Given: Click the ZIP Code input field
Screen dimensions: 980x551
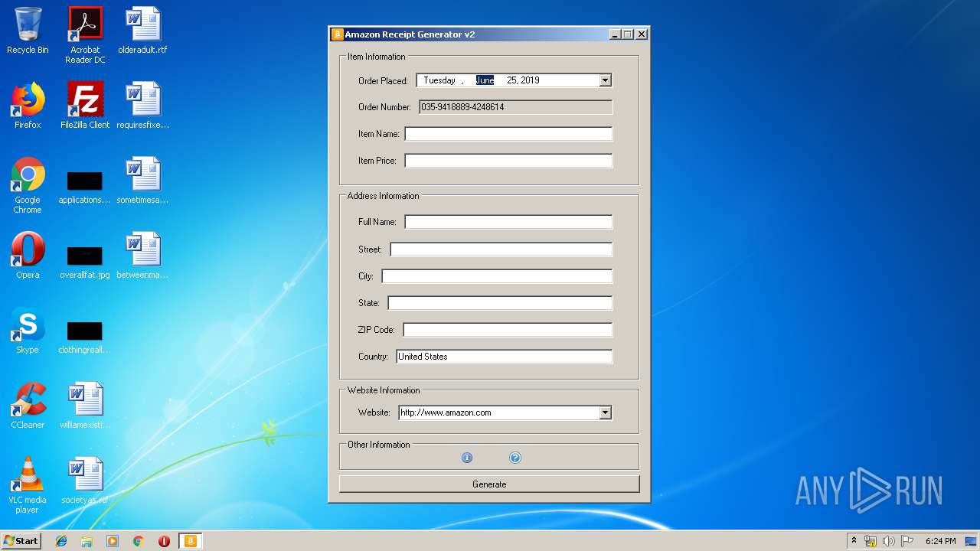Looking at the screenshot, I should click(x=508, y=330).
